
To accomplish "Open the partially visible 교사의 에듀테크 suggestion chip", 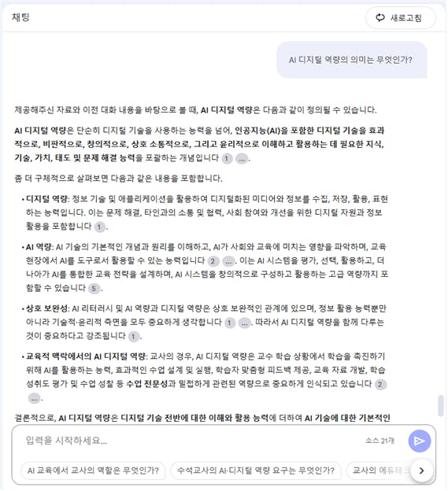I will point(379,471).
